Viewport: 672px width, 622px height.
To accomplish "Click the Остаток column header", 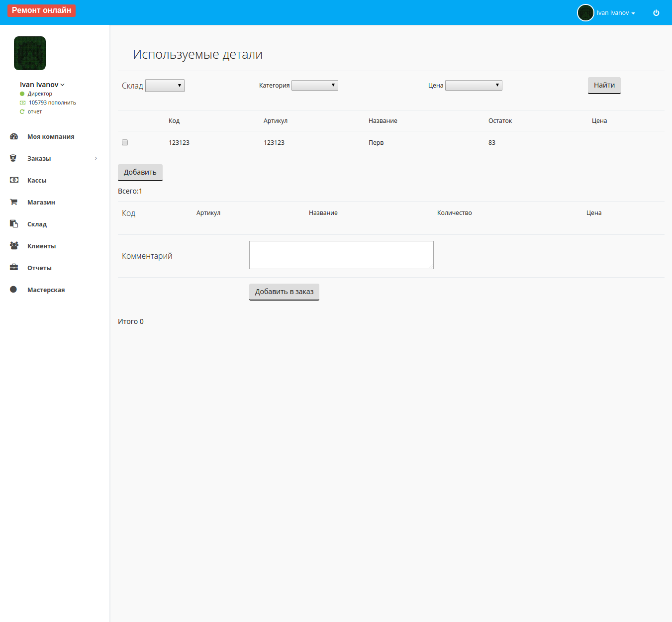I will pos(500,121).
